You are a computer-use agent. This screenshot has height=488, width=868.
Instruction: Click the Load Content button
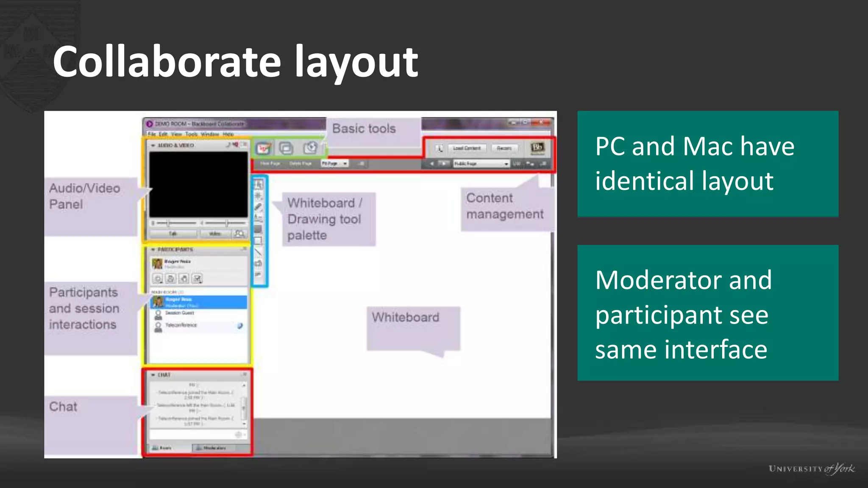point(467,148)
